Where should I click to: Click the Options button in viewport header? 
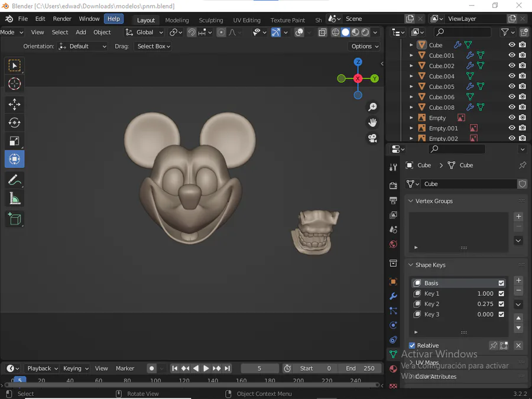pyautogui.click(x=364, y=46)
